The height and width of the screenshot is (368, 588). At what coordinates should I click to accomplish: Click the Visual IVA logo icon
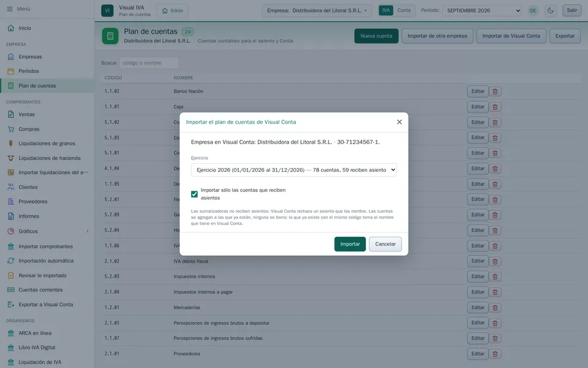[x=107, y=10]
